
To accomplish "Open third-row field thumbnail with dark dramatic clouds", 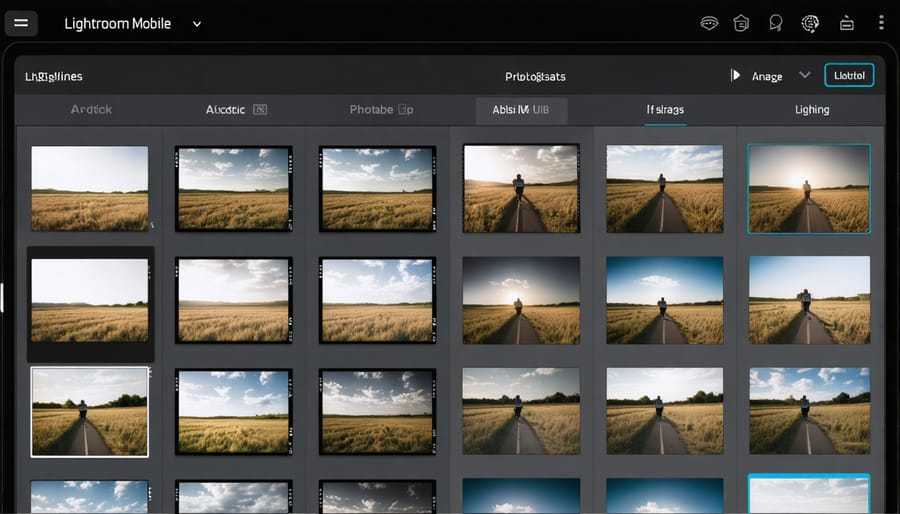I will click(377, 412).
